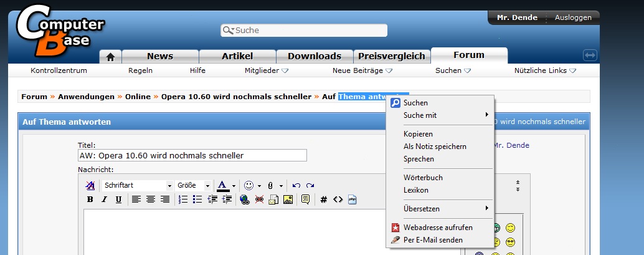Image resolution: width=644 pixels, height=255 pixels.
Task: Decrease indent of message text
Action: (x=212, y=200)
